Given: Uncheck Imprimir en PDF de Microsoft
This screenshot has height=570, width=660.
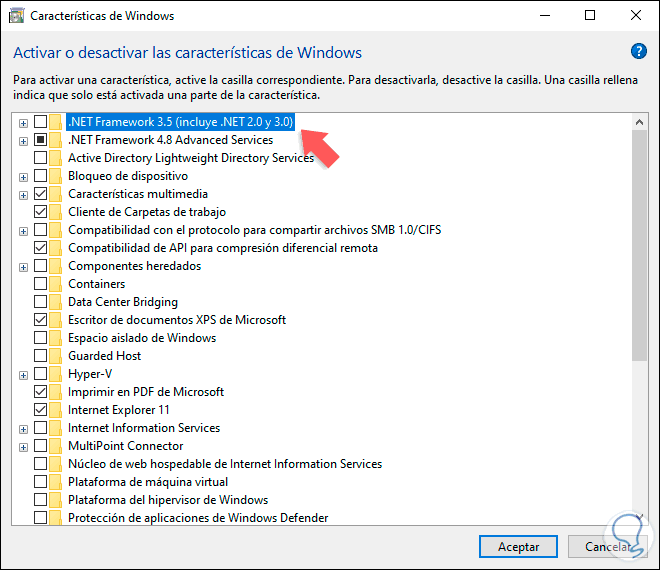Looking at the screenshot, I should tap(40, 392).
